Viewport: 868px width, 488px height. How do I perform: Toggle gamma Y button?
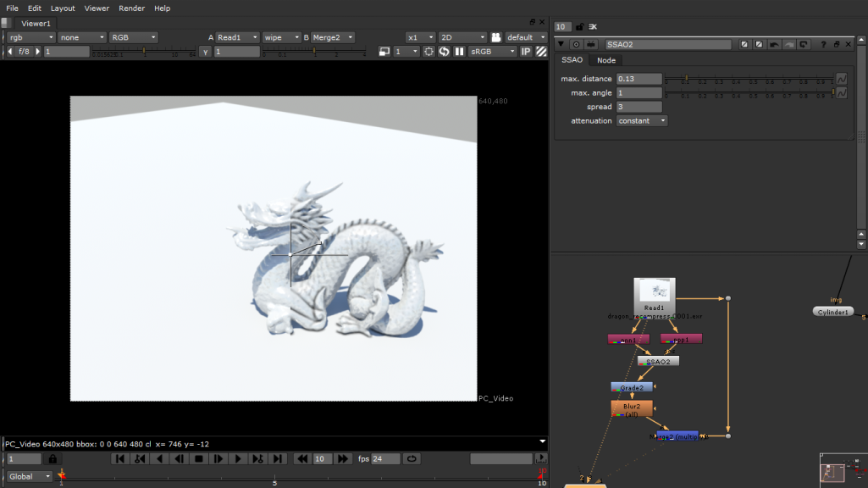pyautogui.click(x=206, y=52)
